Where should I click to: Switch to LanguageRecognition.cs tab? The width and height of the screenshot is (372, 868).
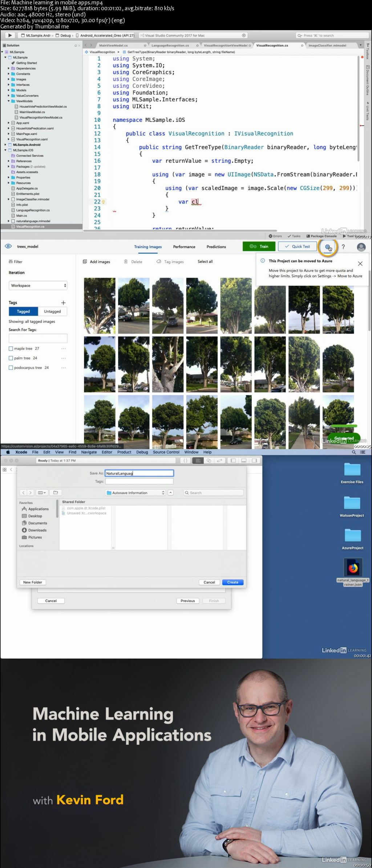coord(170,45)
